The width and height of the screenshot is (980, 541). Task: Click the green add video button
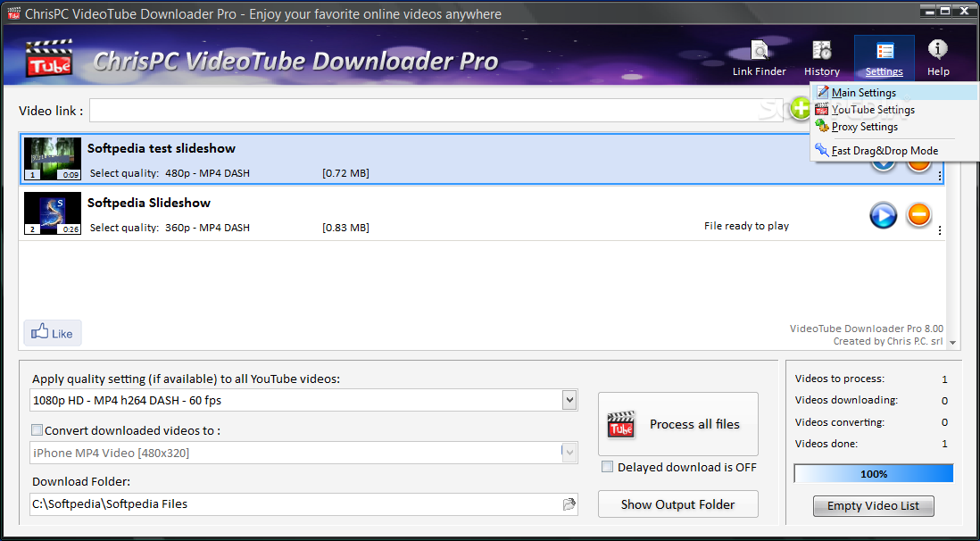tap(800, 109)
